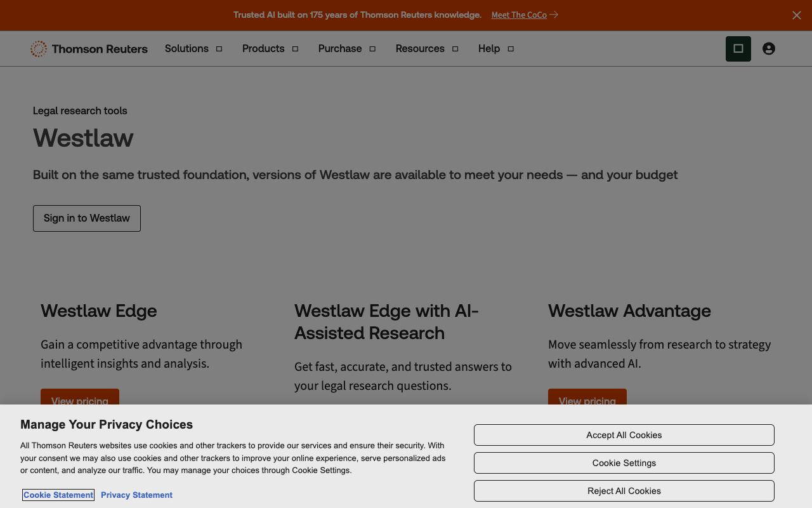Image resolution: width=812 pixels, height=508 pixels.
Task: Click Manage Your Privacy Choices heading
Action: [107, 425]
